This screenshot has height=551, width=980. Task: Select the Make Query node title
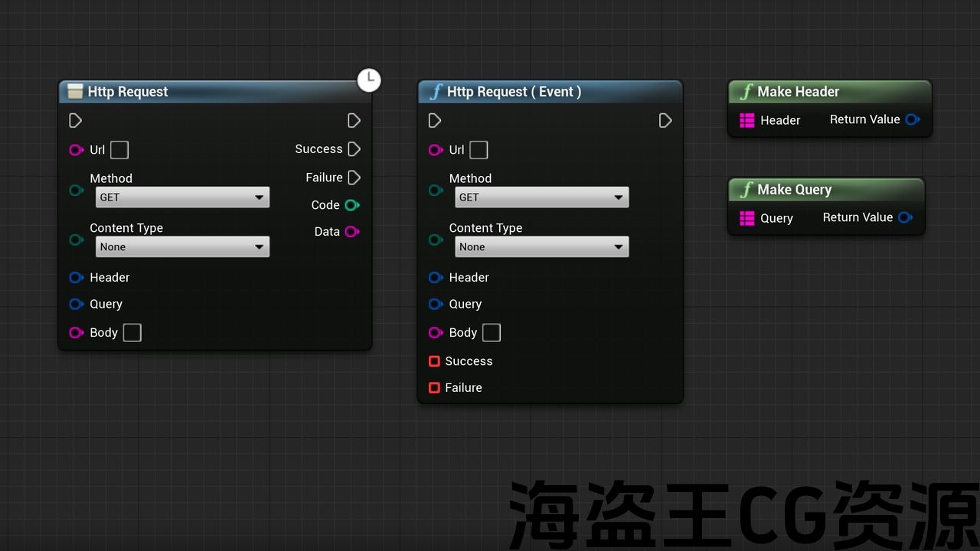click(x=794, y=190)
